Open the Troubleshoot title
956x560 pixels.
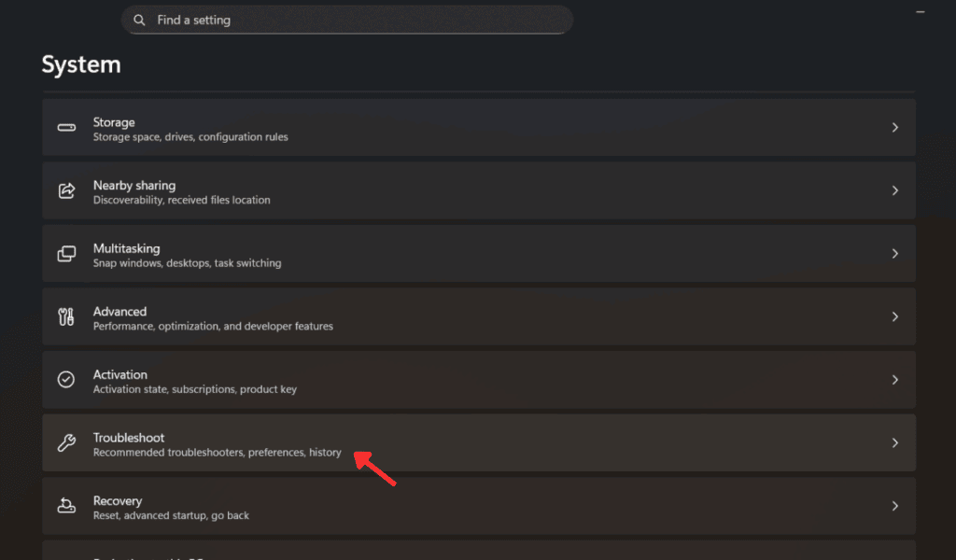point(129,438)
